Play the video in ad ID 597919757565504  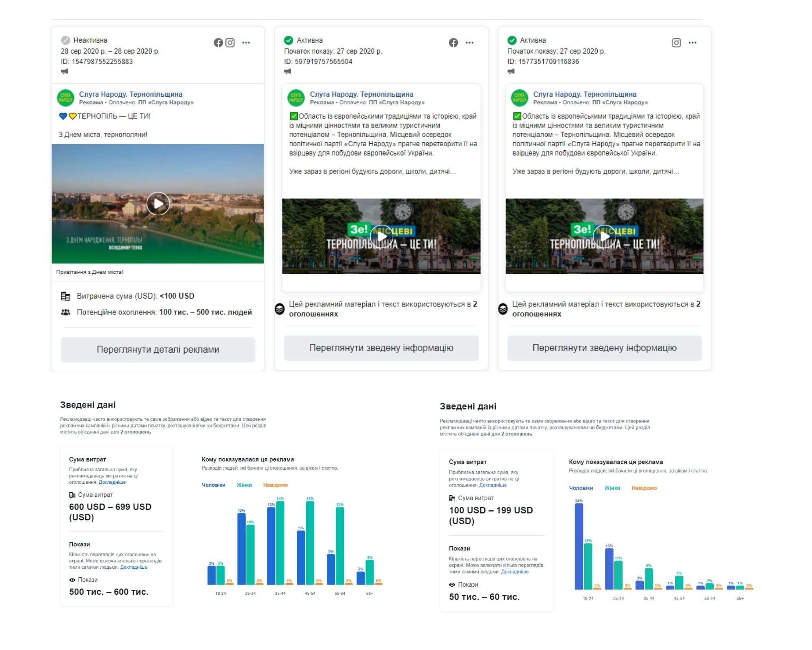[382, 236]
